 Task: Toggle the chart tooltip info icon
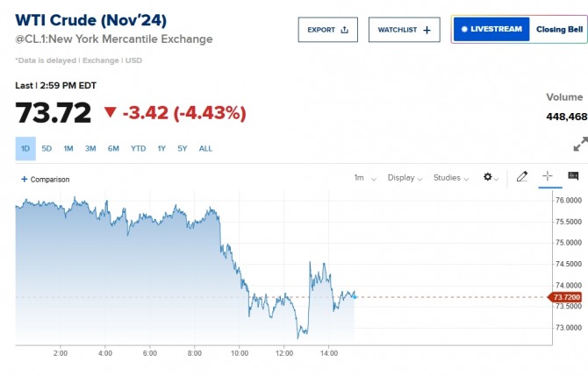coord(573,176)
